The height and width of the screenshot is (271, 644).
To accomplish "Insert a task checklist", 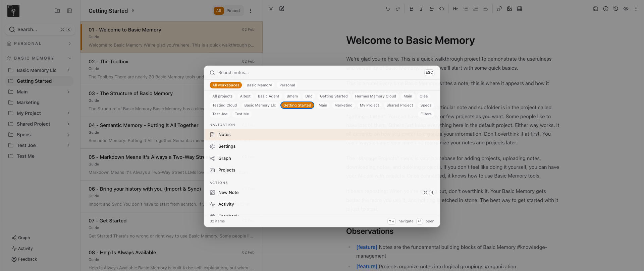I will click(x=486, y=9).
